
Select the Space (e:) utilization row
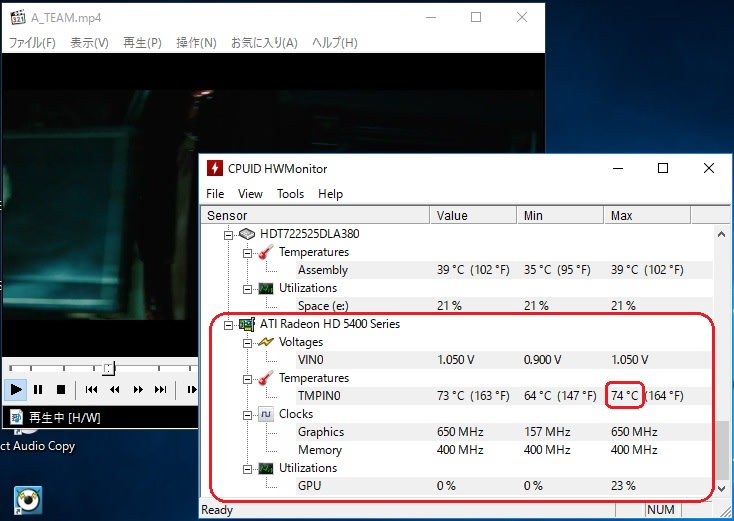[x=505, y=306]
